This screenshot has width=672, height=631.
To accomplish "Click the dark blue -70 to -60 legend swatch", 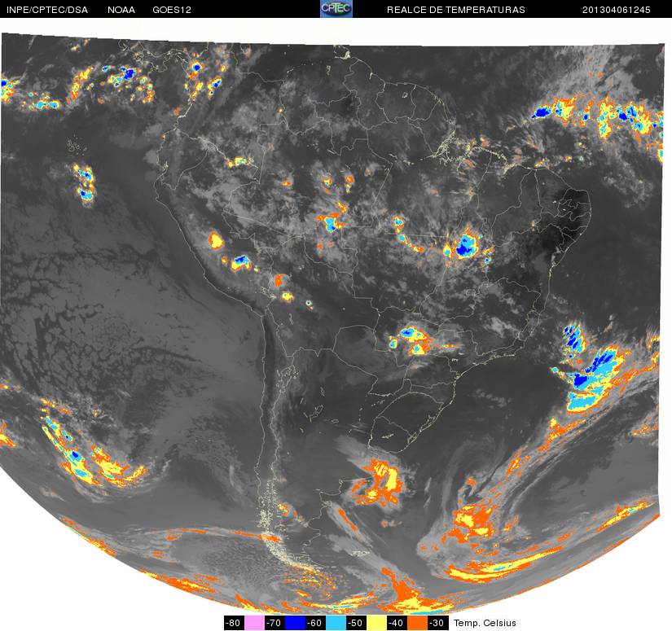I will tap(296, 623).
